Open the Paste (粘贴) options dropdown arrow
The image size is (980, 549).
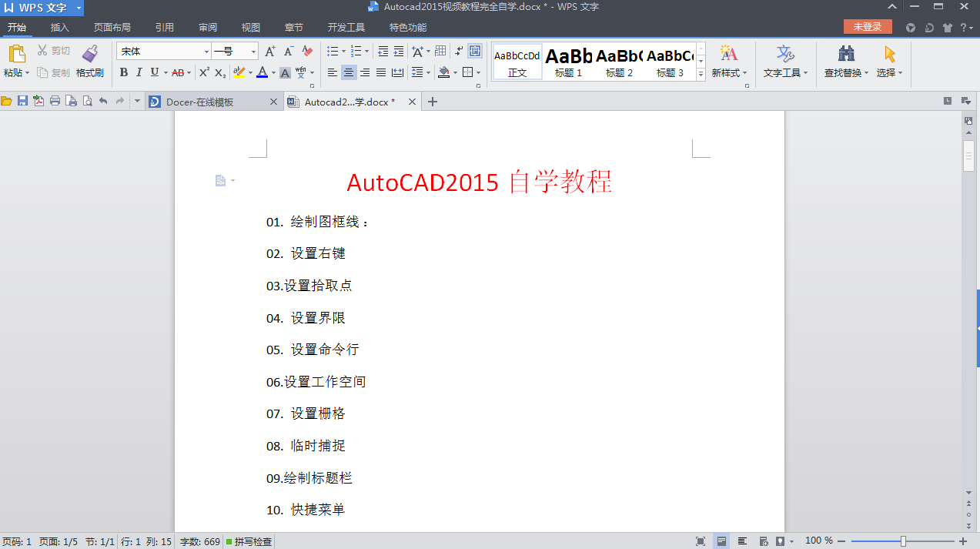click(27, 73)
